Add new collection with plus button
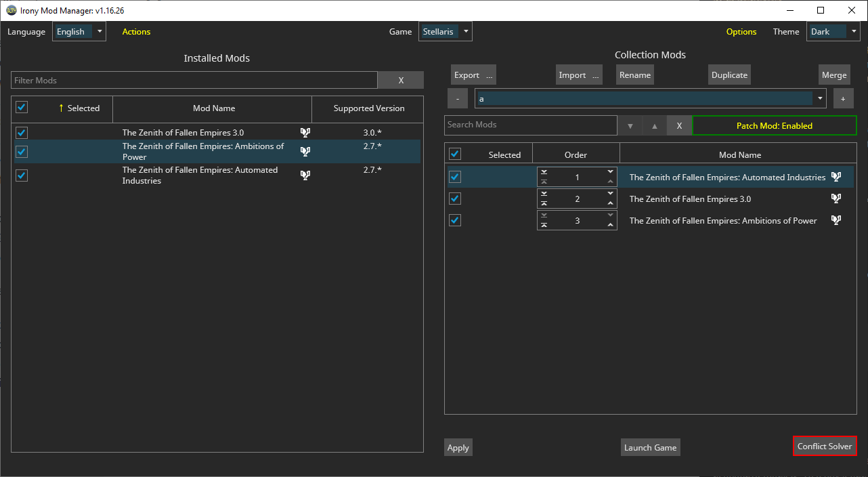 (x=843, y=98)
